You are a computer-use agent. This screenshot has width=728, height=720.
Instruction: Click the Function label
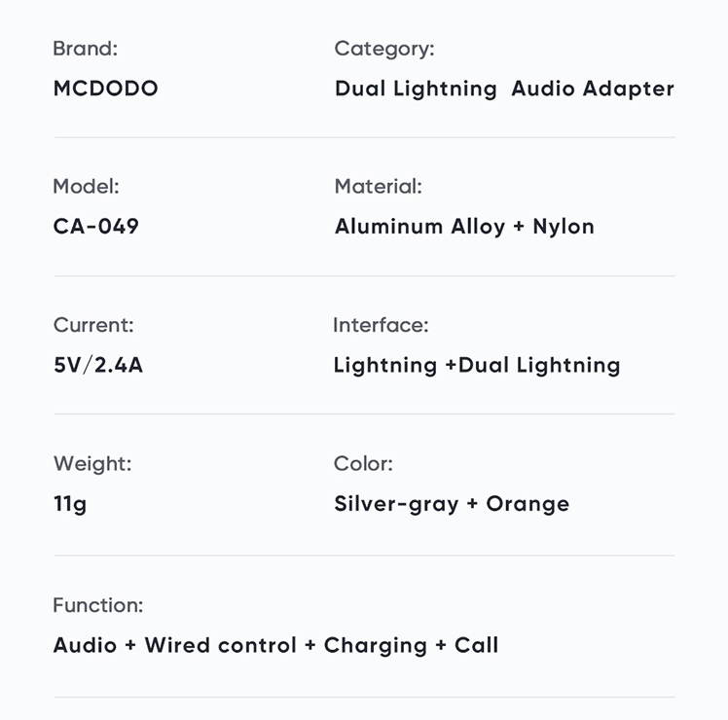click(x=98, y=605)
